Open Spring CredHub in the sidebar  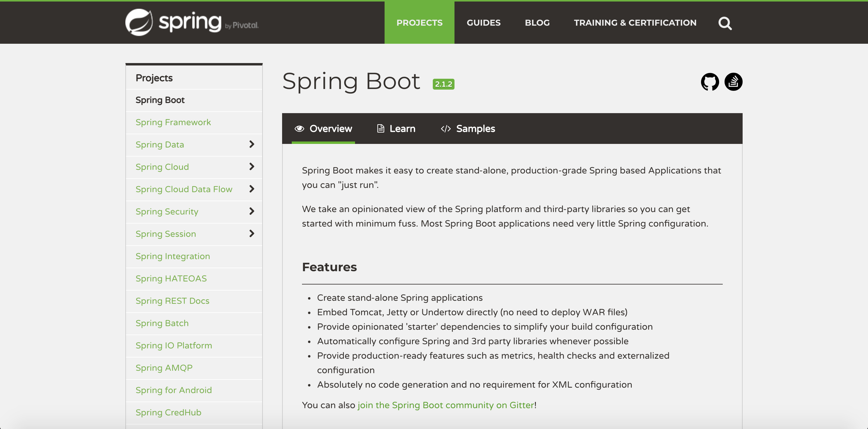click(x=168, y=412)
